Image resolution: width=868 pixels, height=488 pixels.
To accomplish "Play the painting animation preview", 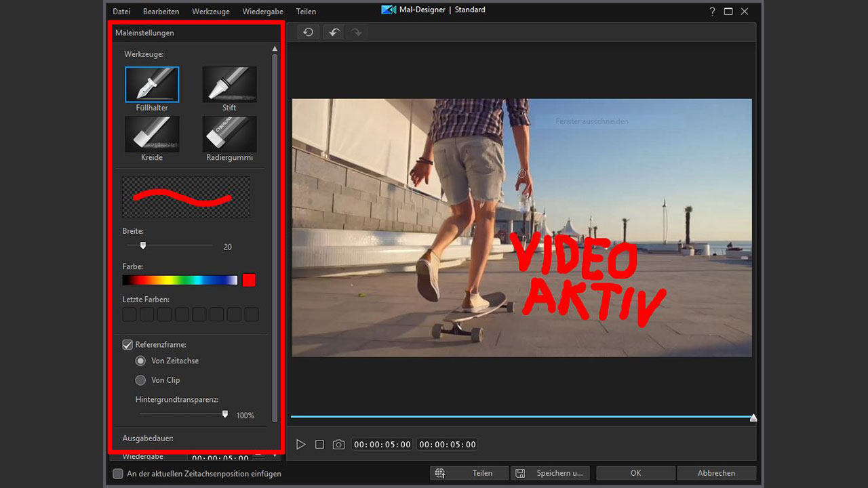I will click(301, 445).
